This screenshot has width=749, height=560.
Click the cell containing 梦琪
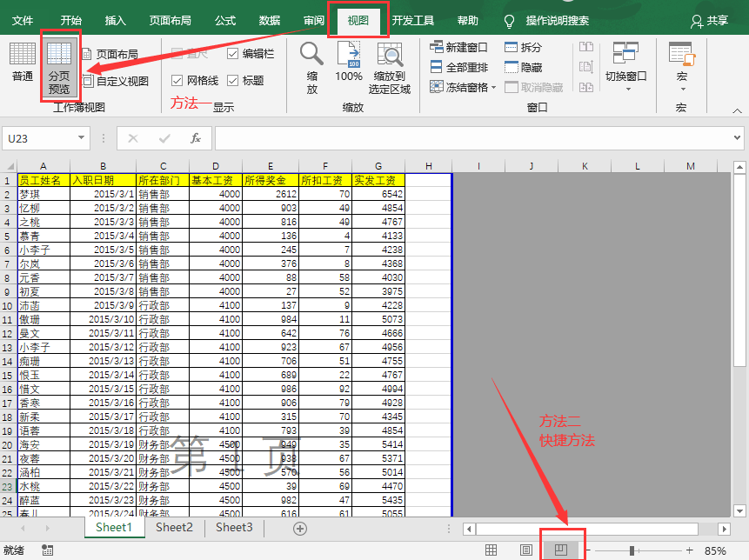pos(43,194)
